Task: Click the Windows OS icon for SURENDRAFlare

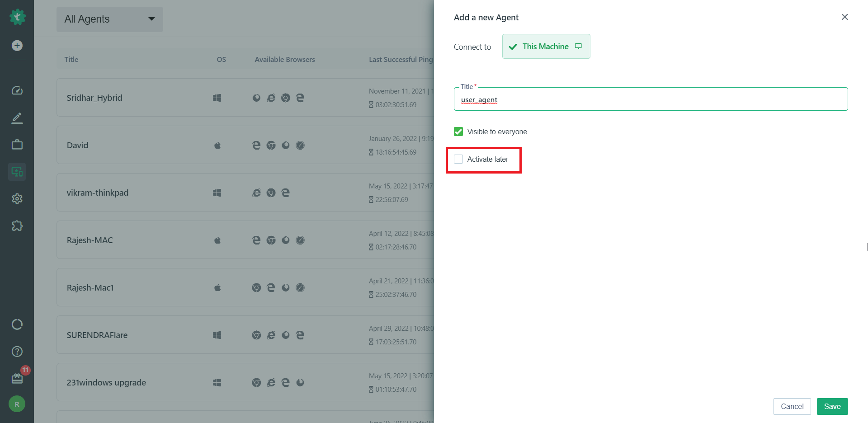Action: (x=217, y=335)
